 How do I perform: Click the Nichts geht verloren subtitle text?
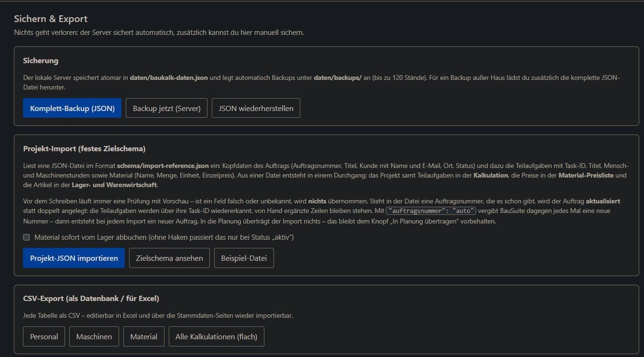[x=159, y=33]
